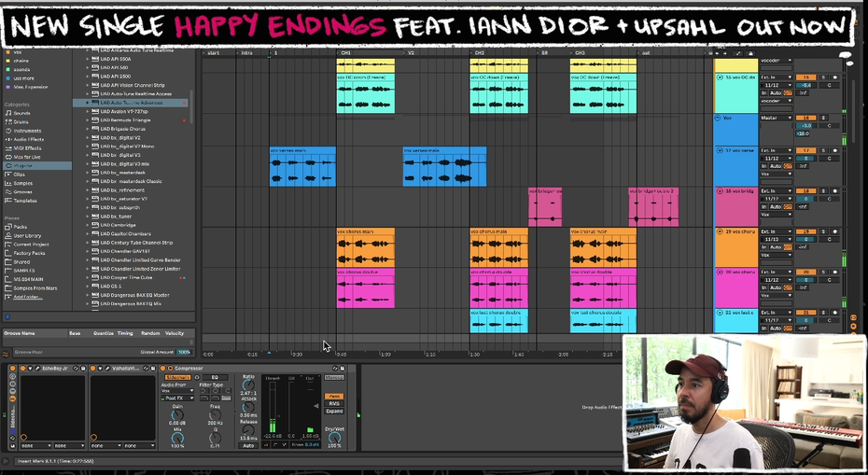Screen dimensions: 868x475
Task: Click Compressor hot-swap preset icon
Action: click(335, 369)
